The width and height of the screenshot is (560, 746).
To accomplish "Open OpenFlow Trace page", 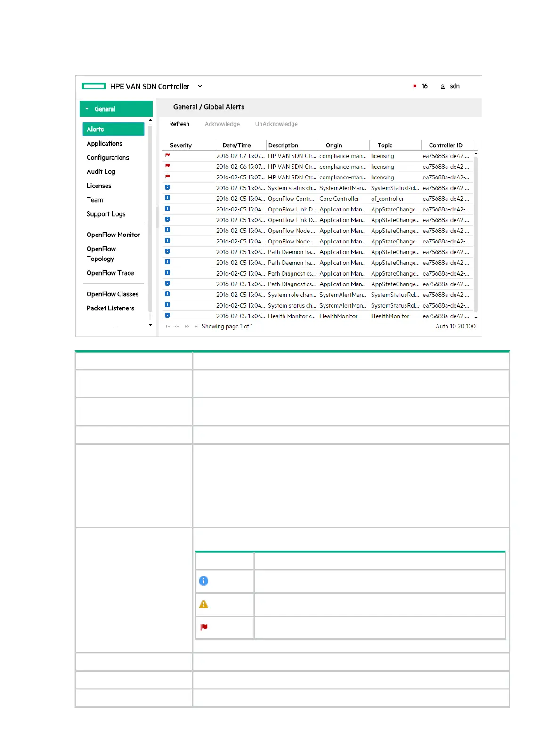I will pos(110,273).
